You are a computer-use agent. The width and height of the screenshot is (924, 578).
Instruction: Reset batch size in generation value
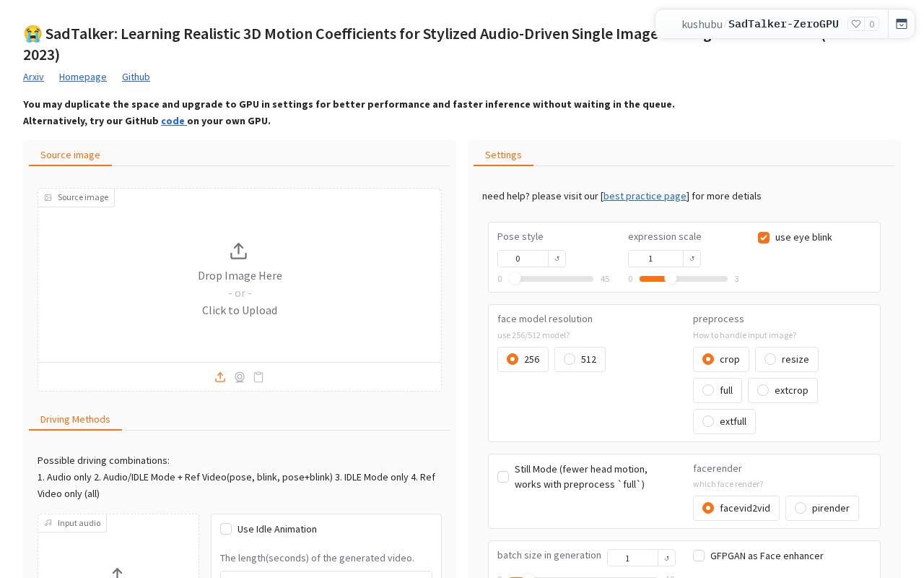(667, 558)
